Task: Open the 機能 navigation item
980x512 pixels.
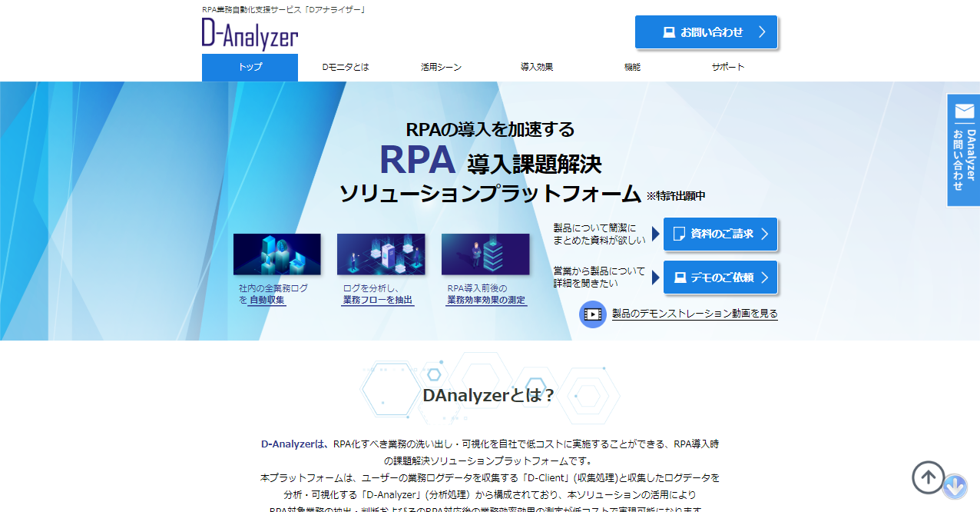Action: [632, 68]
